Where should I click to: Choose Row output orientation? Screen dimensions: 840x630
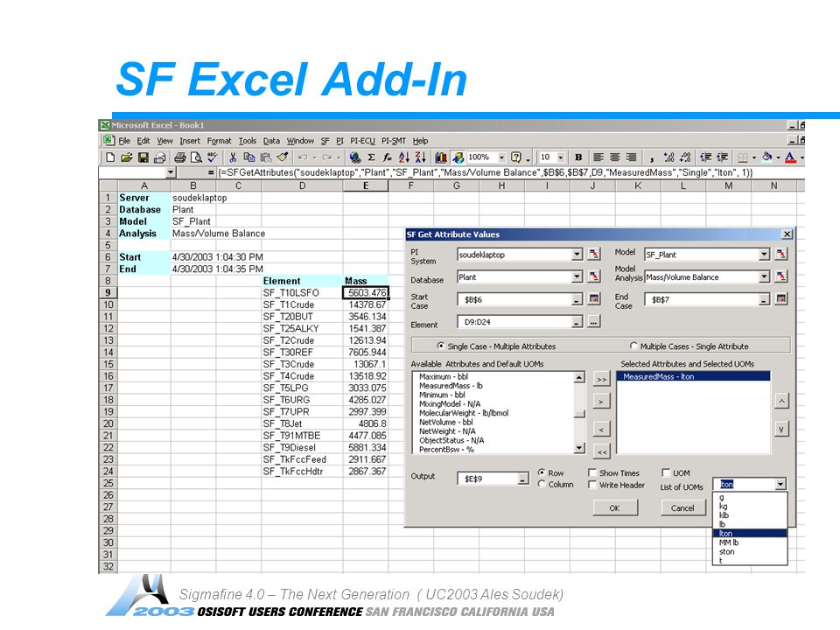coord(550,473)
